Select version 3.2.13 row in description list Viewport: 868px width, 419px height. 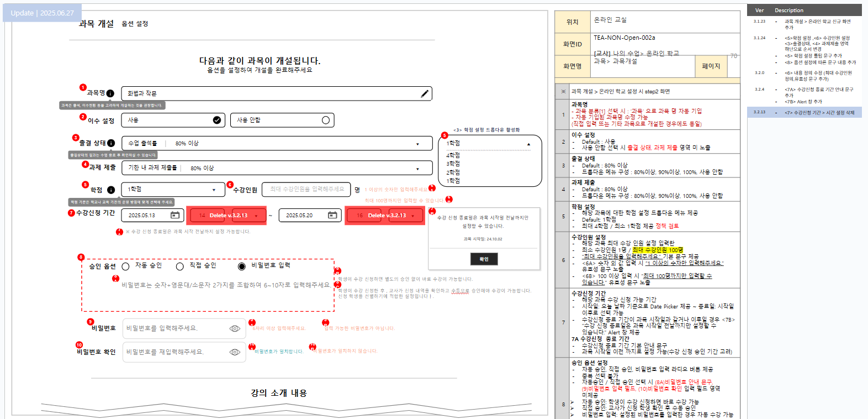pyautogui.click(x=804, y=112)
